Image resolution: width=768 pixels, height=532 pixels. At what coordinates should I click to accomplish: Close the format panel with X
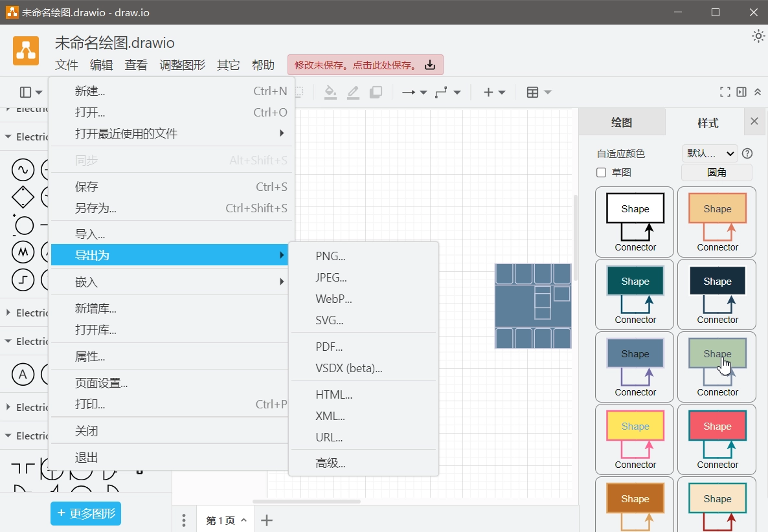(754, 121)
